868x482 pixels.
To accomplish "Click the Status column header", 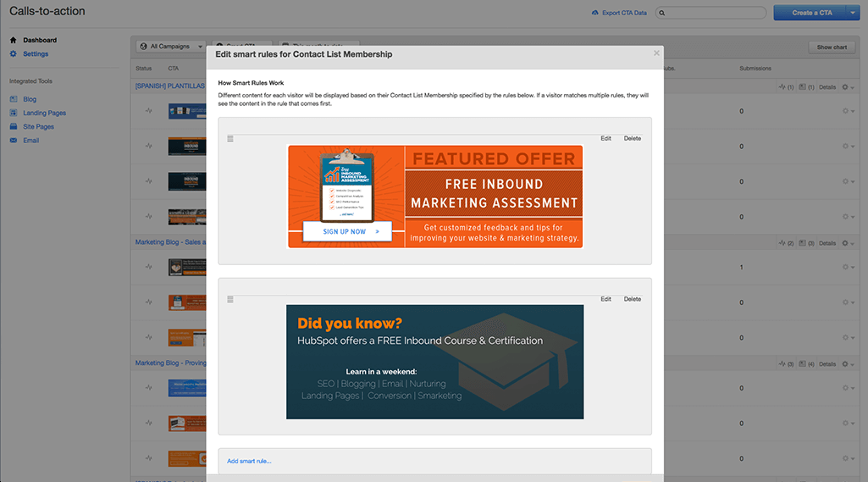I will [143, 68].
